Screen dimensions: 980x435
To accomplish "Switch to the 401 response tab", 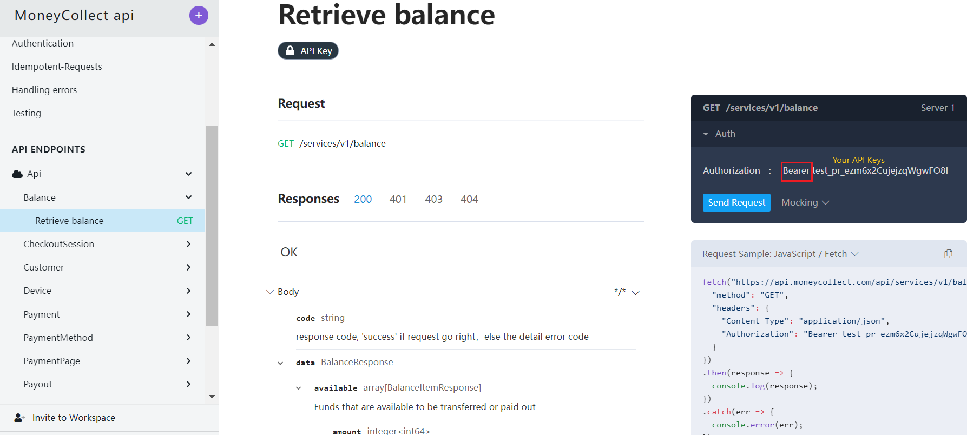I will 398,199.
